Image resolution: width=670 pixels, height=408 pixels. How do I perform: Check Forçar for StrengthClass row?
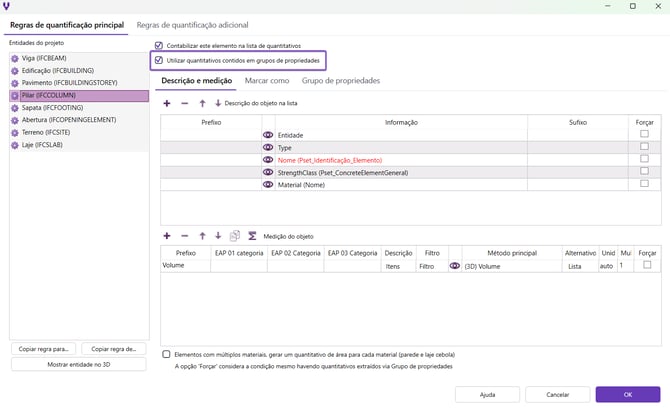click(644, 171)
